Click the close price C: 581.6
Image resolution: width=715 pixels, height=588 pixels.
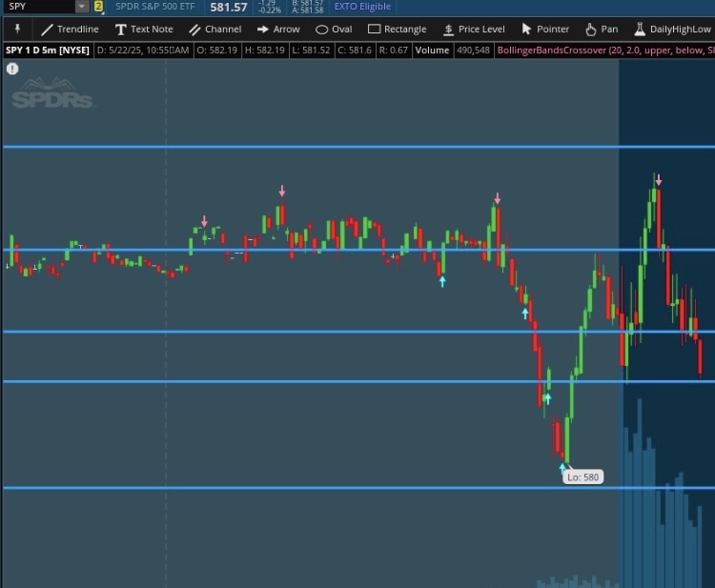click(355, 51)
